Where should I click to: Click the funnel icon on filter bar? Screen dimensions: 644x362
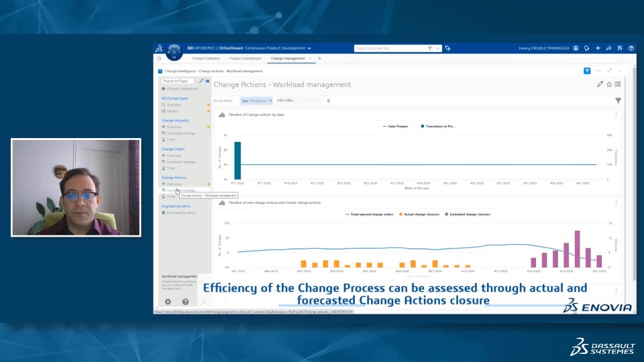point(618,100)
